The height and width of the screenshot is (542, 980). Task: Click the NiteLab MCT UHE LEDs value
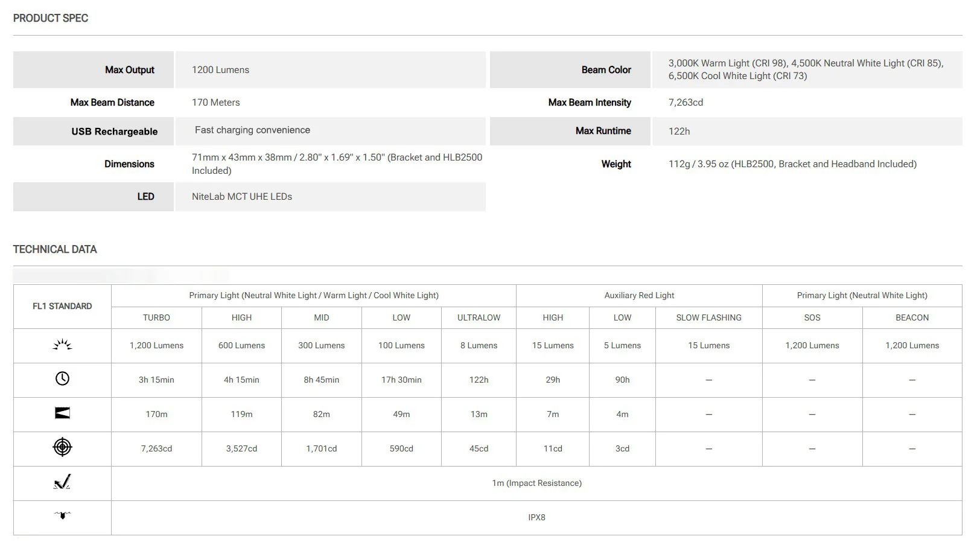coord(242,196)
